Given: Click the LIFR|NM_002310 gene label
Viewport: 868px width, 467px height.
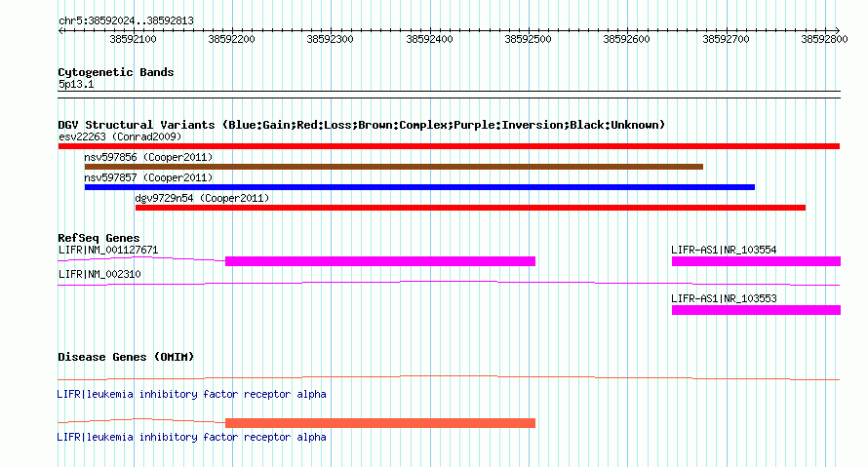Looking at the screenshot, I should click(99, 274).
